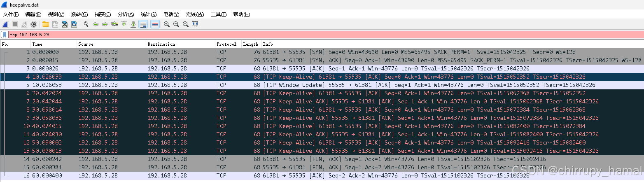Screen dimensions: 644x182
Task: Select packet 10 at time 40.074015
Action: click(x=322, y=126)
